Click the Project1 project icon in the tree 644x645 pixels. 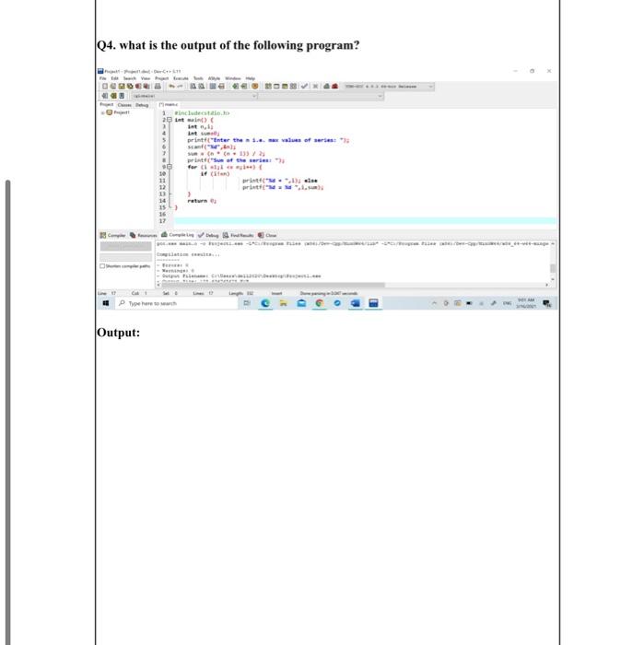[110, 112]
